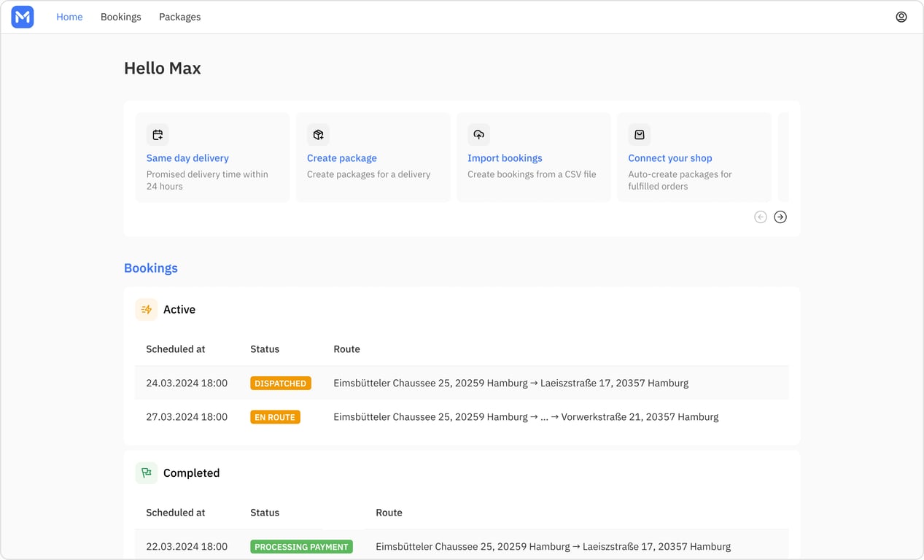This screenshot has height=560, width=924.
Task: Click 'Auto-create packages for fulfilled orders' text
Action: (x=680, y=180)
